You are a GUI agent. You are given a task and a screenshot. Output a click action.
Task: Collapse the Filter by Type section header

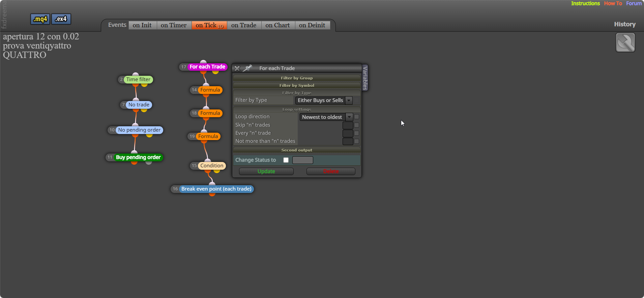(x=297, y=93)
